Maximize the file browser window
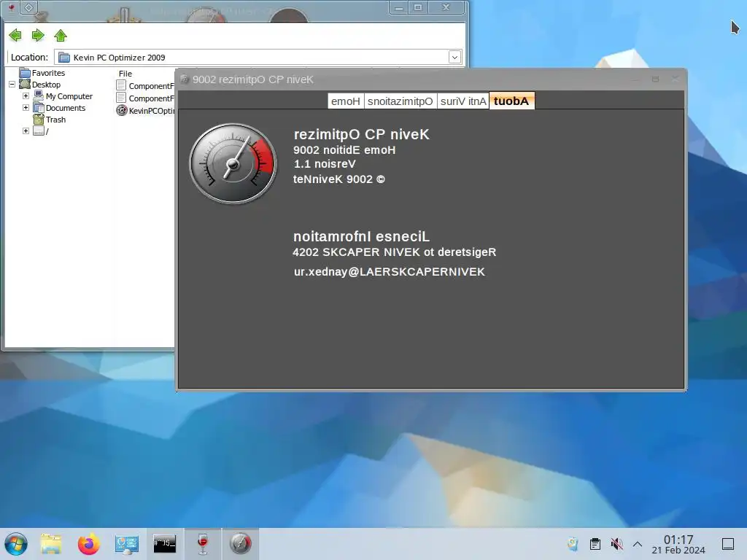 pos(418,7)
